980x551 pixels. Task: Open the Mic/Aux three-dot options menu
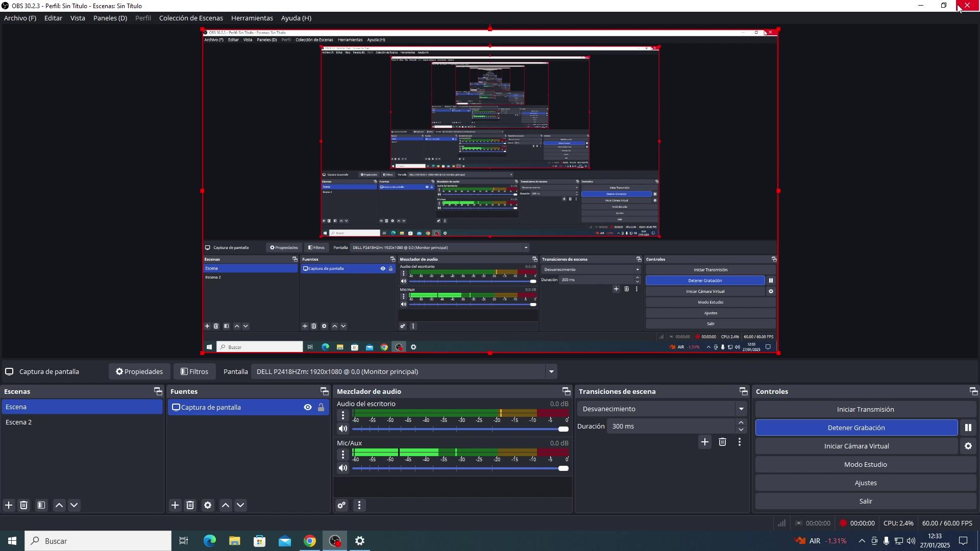343,455
